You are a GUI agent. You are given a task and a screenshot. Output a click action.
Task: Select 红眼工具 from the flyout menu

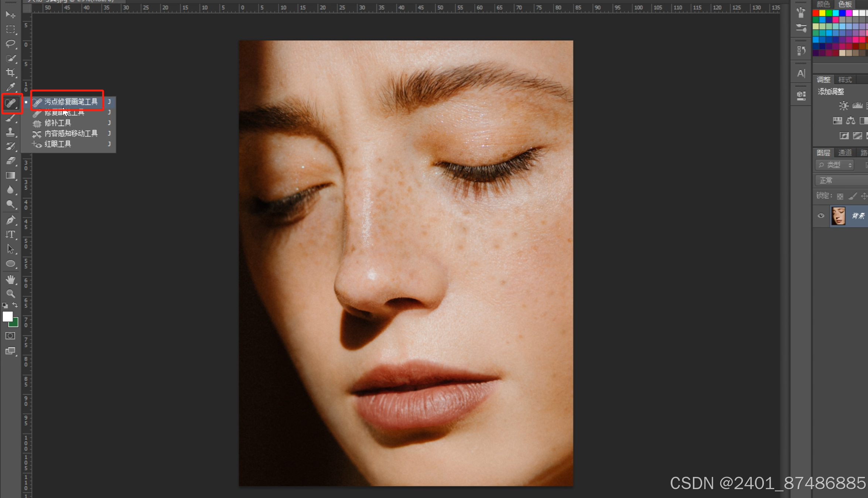(x=58, y=144)
